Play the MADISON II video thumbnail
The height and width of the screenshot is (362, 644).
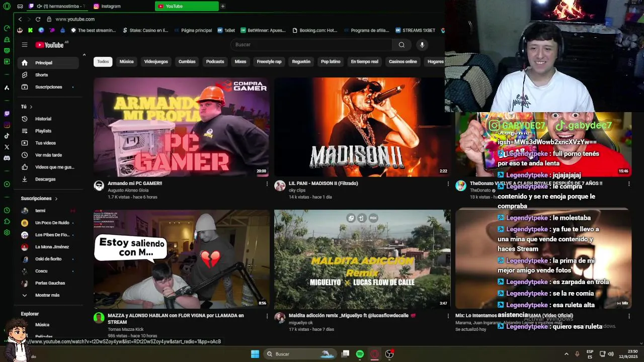[362, 127]
